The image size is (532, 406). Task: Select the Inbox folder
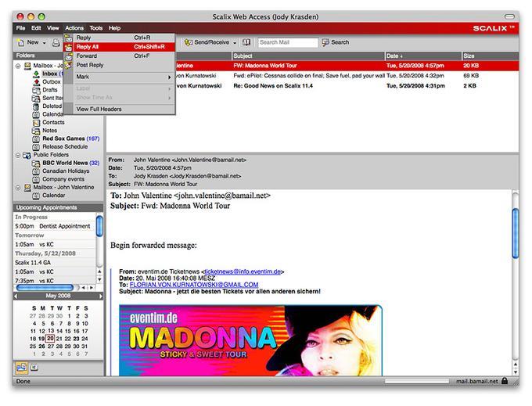49,74
